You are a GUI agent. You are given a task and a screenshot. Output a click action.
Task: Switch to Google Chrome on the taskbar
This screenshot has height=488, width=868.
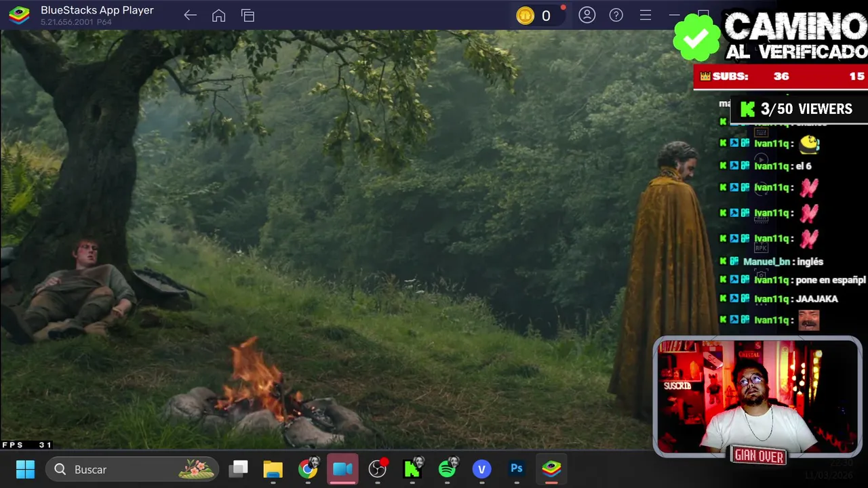pos(308,469)
